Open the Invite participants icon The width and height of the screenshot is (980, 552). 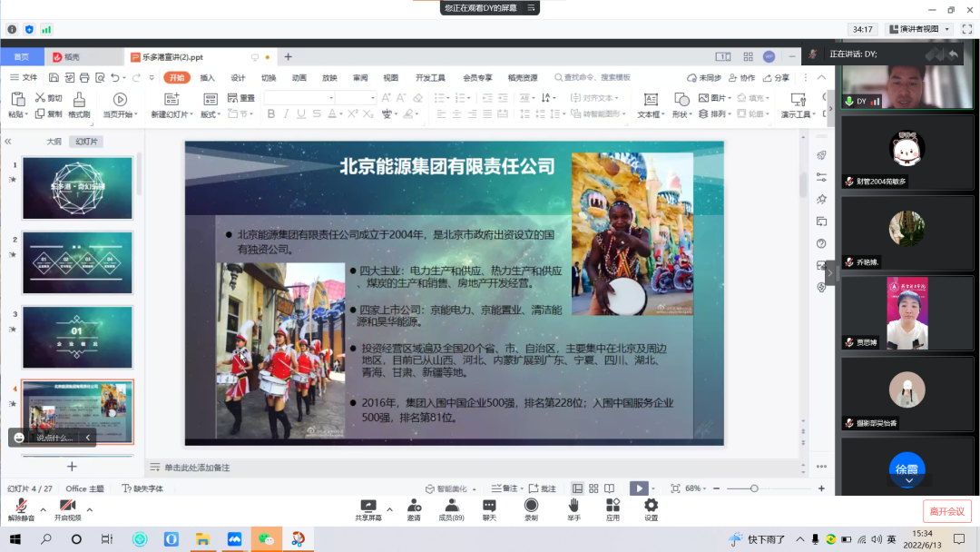(x=414, y=508)
